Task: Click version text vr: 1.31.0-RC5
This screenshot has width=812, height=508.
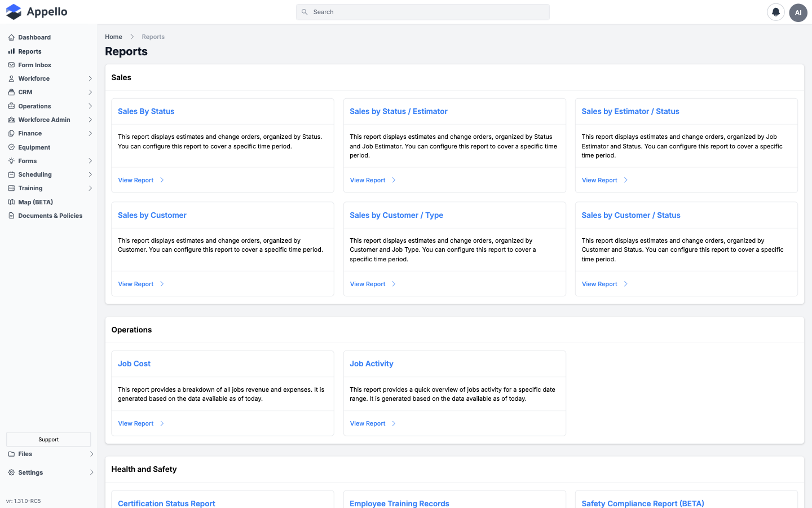Action: [x=24, y=501]
